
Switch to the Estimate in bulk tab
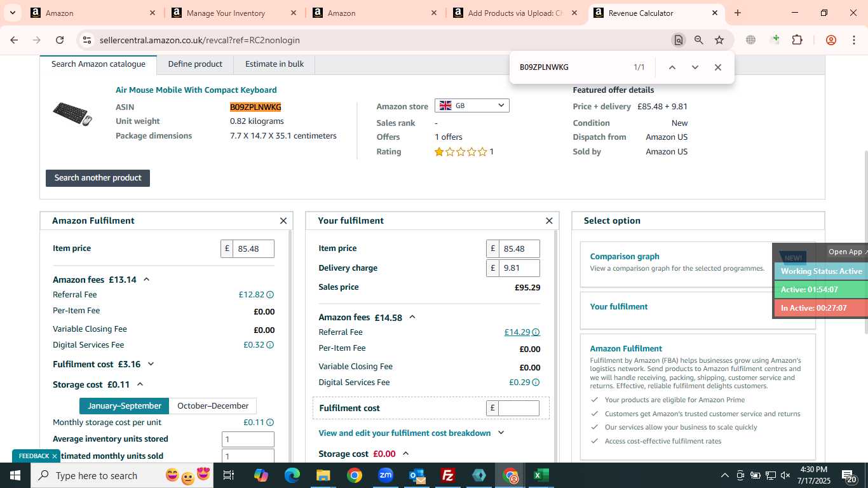[x=275, y=64]
